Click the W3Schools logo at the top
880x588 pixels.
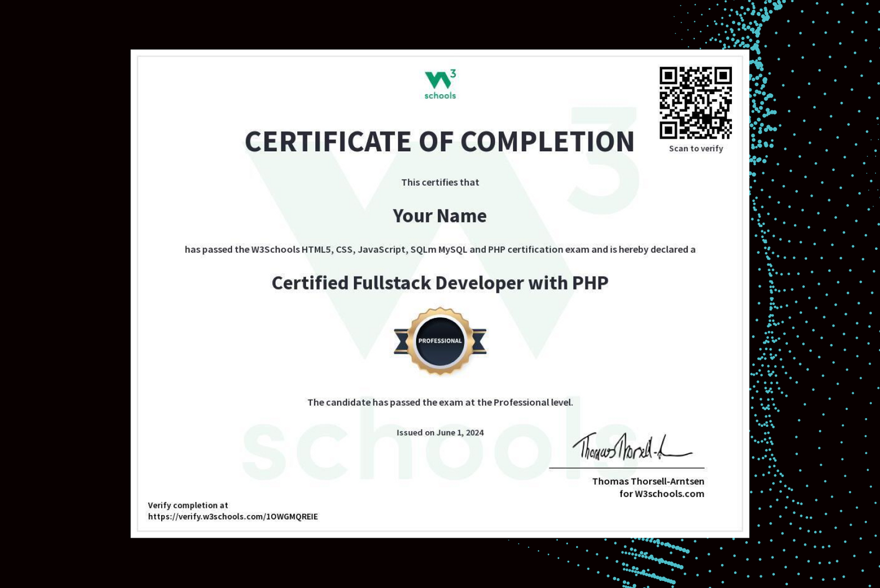point(439,82)
